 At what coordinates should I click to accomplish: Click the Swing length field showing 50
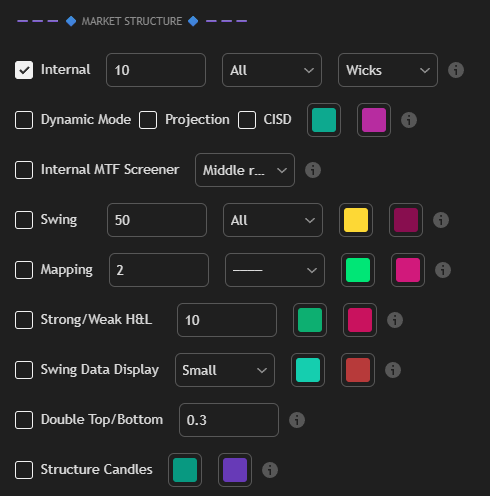pos(157,220)
